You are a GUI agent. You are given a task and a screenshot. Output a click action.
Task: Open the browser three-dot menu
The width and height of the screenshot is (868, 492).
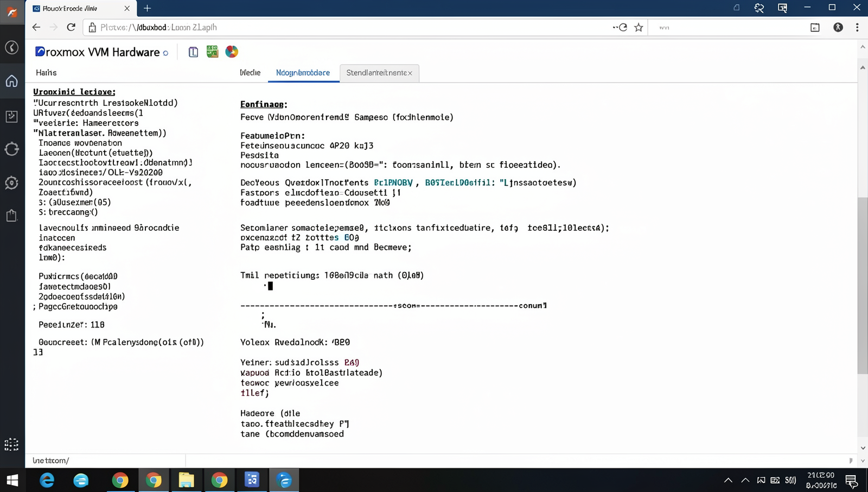coord(857,27)
